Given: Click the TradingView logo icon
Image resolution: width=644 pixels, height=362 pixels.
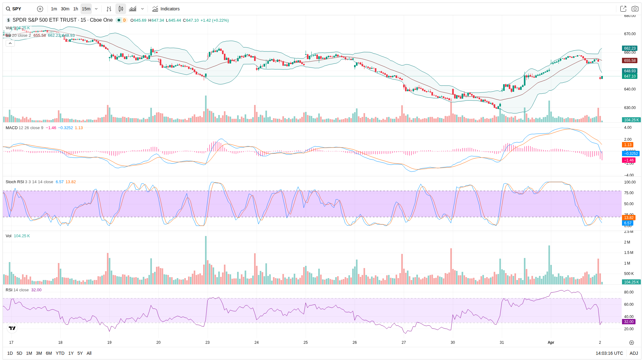Looking at the screenshot, I should (x=12, y=328).
